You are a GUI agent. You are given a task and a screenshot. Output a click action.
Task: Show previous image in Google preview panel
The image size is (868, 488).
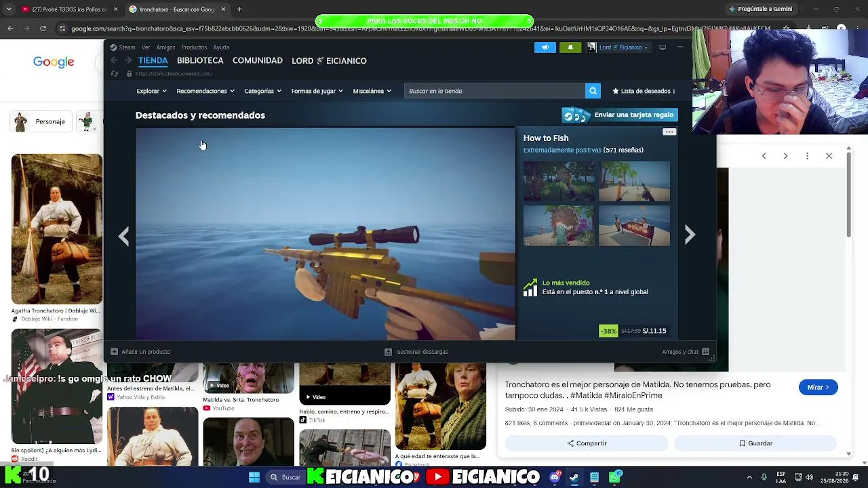tap(764, 156)
